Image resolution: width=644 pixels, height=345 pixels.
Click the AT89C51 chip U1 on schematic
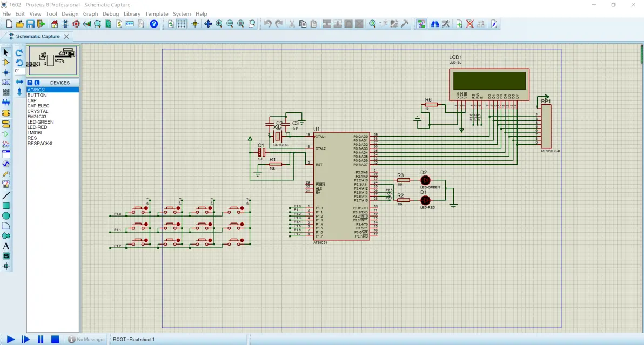coord(341,186)
